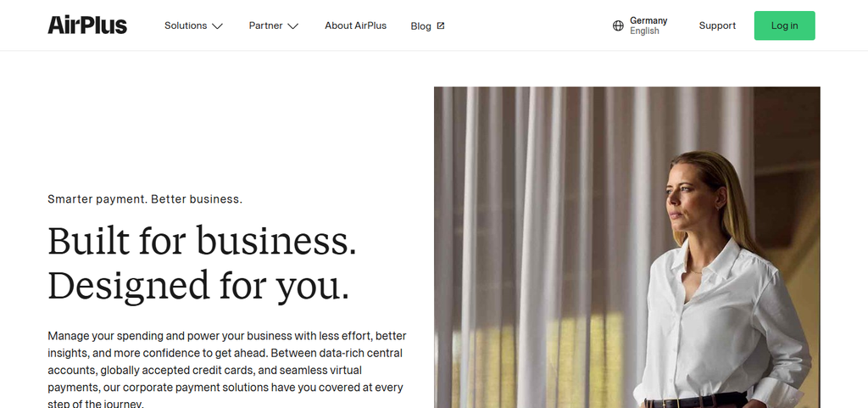Select the Germany country label

point(648,20)
